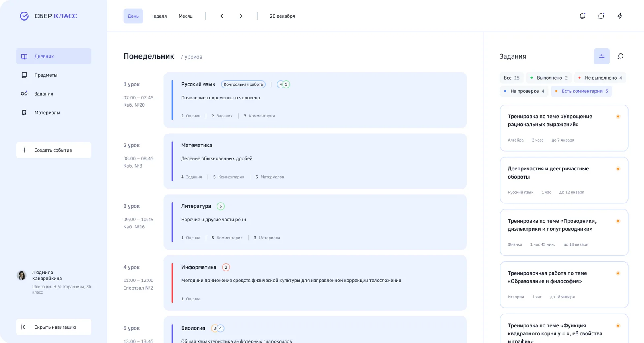644x343 pixels.
Task: Click Скрыть навигацию button
Action: pos(54,327)
